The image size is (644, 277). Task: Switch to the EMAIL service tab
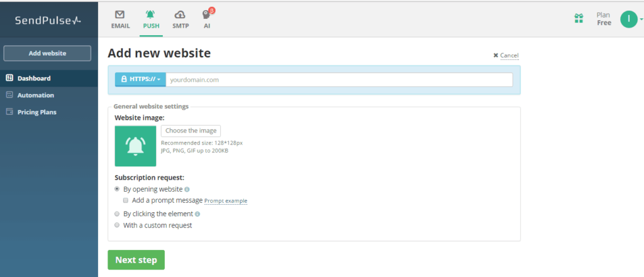tap(120, 19)
